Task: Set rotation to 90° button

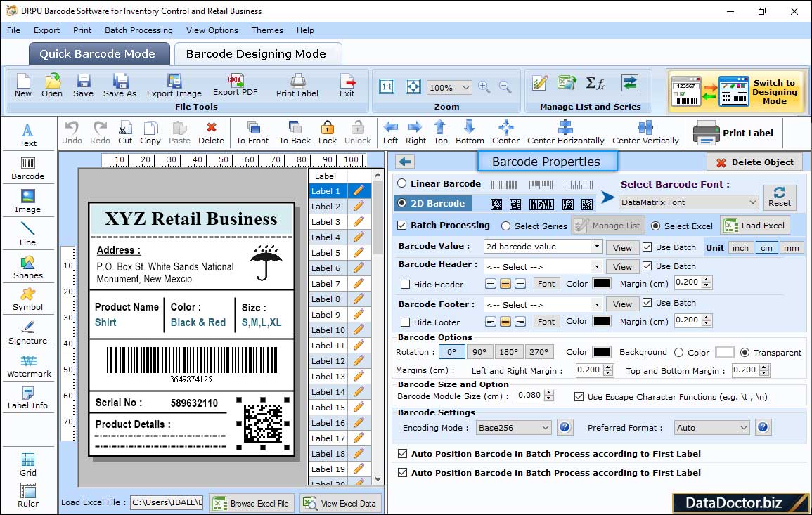Action: 479,352
